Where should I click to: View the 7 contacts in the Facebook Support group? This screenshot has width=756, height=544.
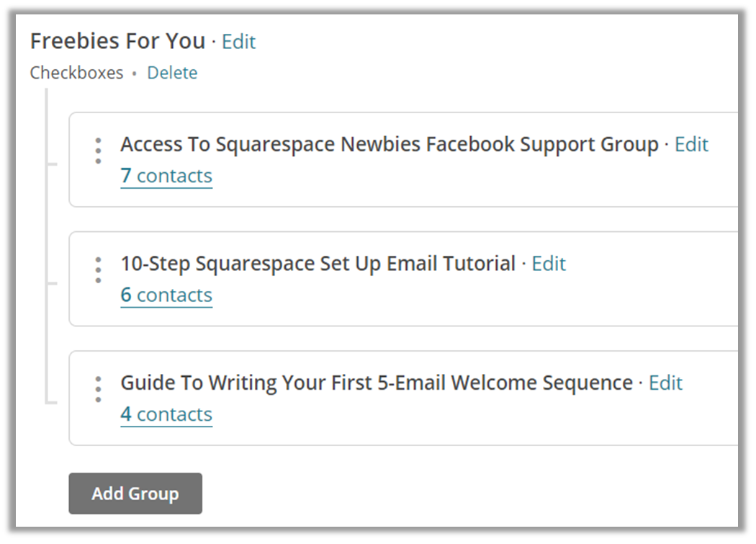pos(166,177)
